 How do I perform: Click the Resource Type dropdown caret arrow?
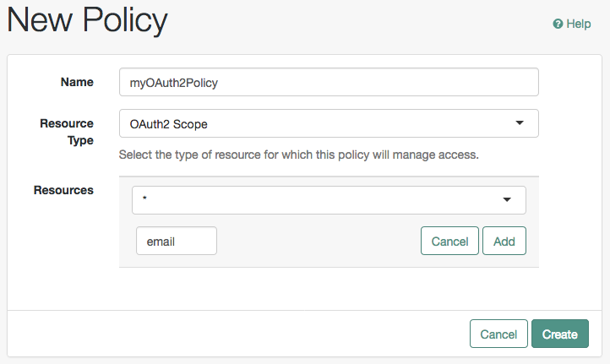coord(520,123)
